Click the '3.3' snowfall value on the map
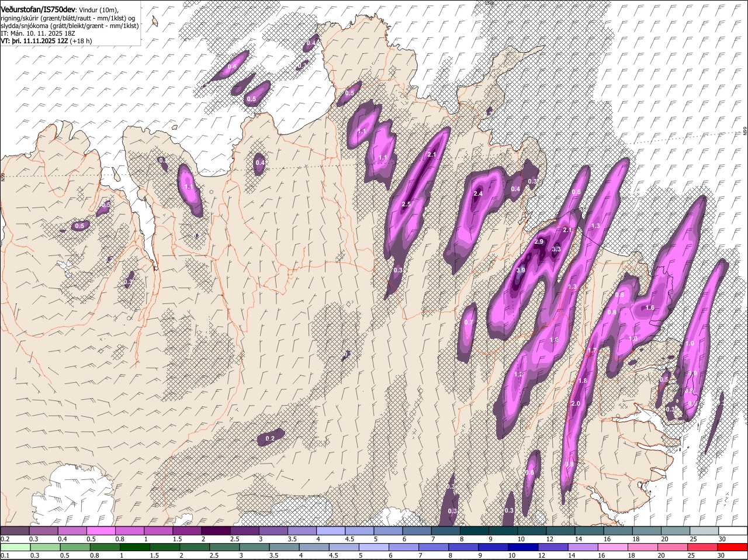 click(x=556, y=250)
